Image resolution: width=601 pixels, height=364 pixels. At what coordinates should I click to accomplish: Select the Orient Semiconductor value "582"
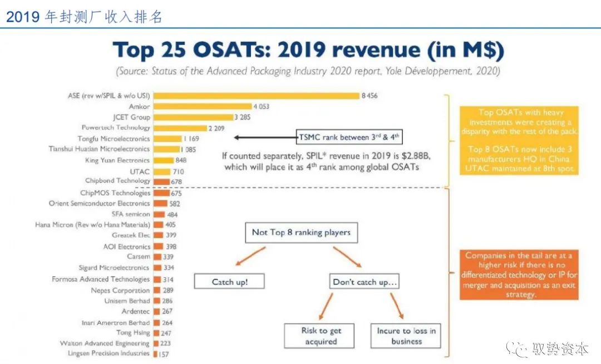pos(175,204)
